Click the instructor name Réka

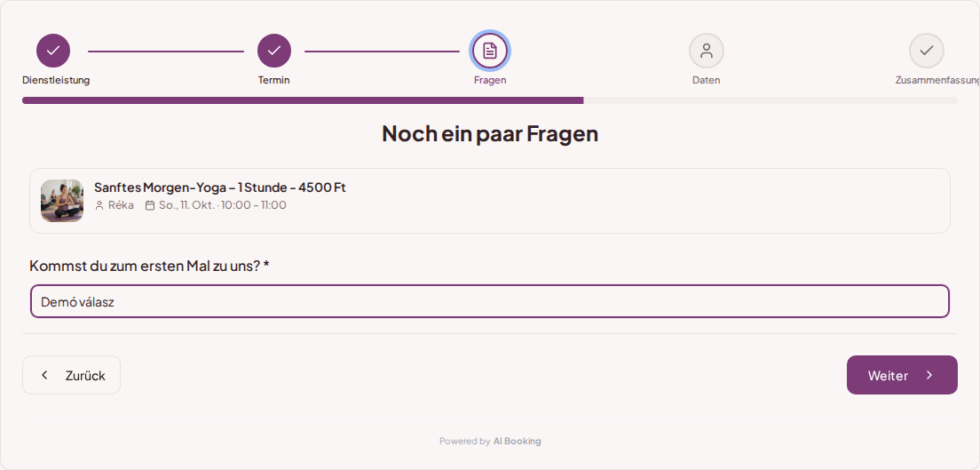click(121, 205)
